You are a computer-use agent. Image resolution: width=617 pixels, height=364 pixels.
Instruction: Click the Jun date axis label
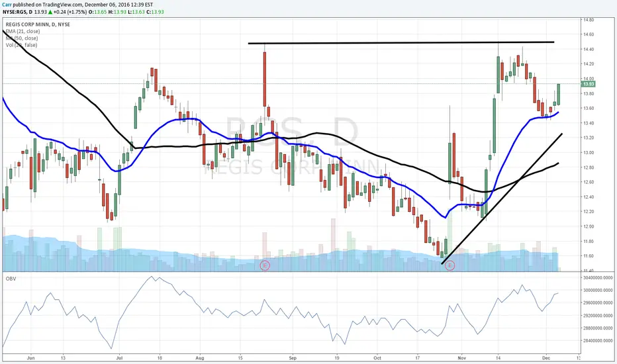pyautogui.click(x=30, y=358)
